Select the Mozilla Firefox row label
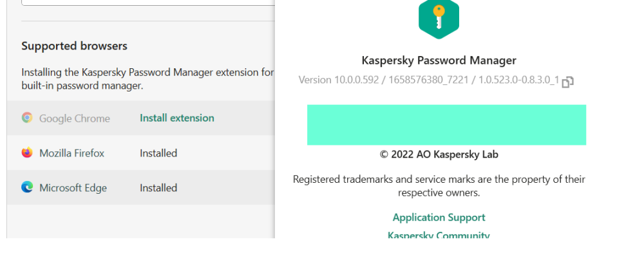 71,153
